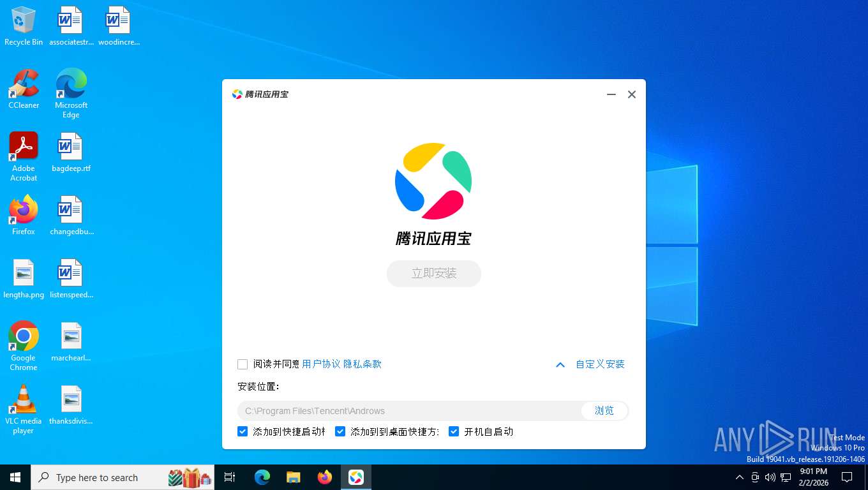The height and width of the screenshot is (490, 868).
Task: Open the volume control in system tray
Action: (770, 477)
